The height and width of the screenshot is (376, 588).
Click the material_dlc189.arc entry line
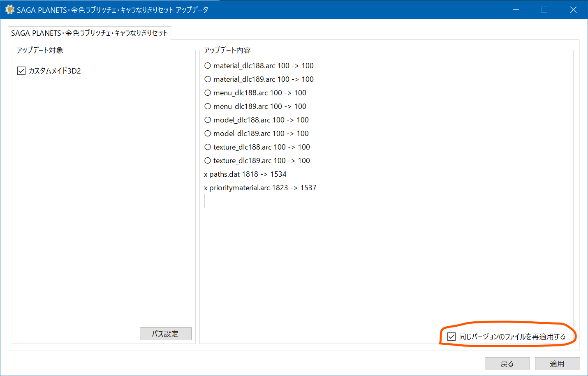(x=259, y=79)
